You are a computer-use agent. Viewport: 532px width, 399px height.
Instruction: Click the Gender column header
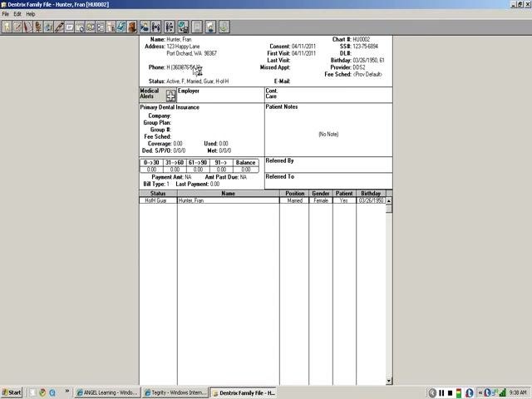tap(321, 194)
